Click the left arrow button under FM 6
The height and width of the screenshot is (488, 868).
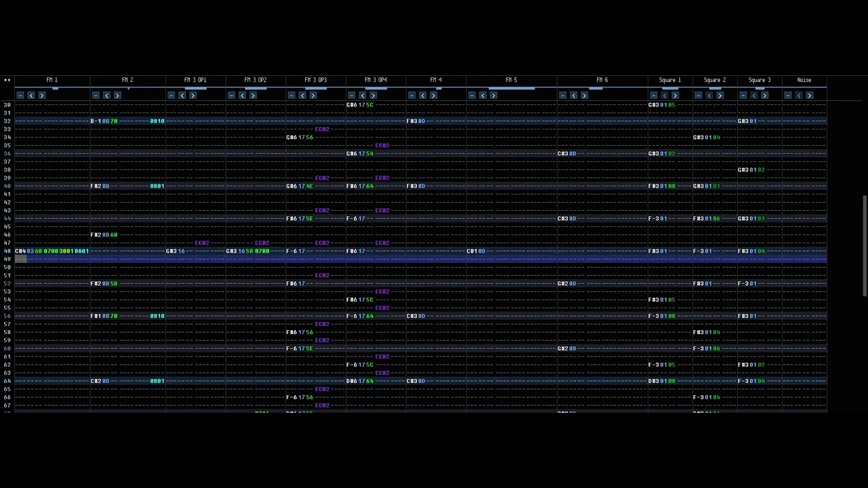pyautogui.click(x=573, y=96)
